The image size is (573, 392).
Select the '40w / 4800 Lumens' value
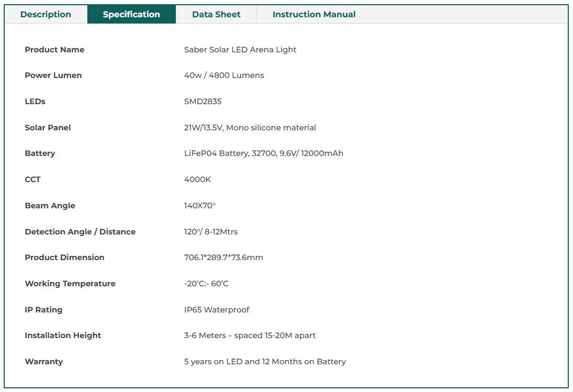coord(224,75)
